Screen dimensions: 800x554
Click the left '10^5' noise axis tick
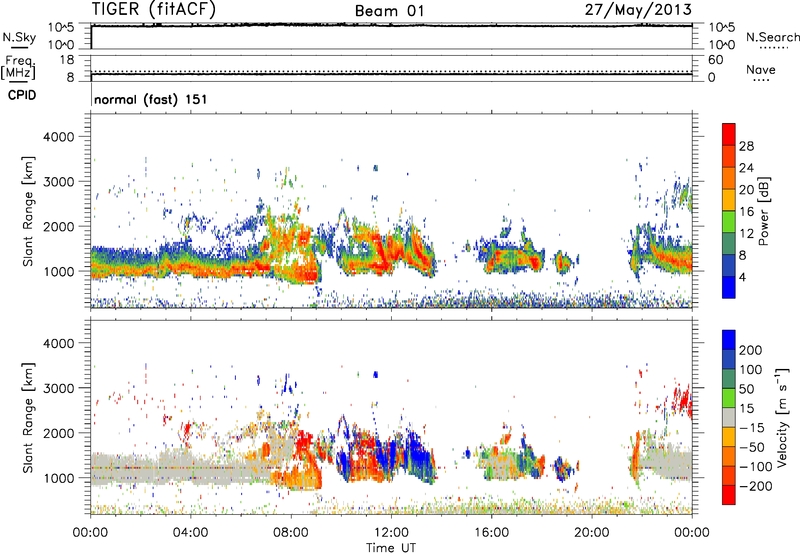coord(61,28)
